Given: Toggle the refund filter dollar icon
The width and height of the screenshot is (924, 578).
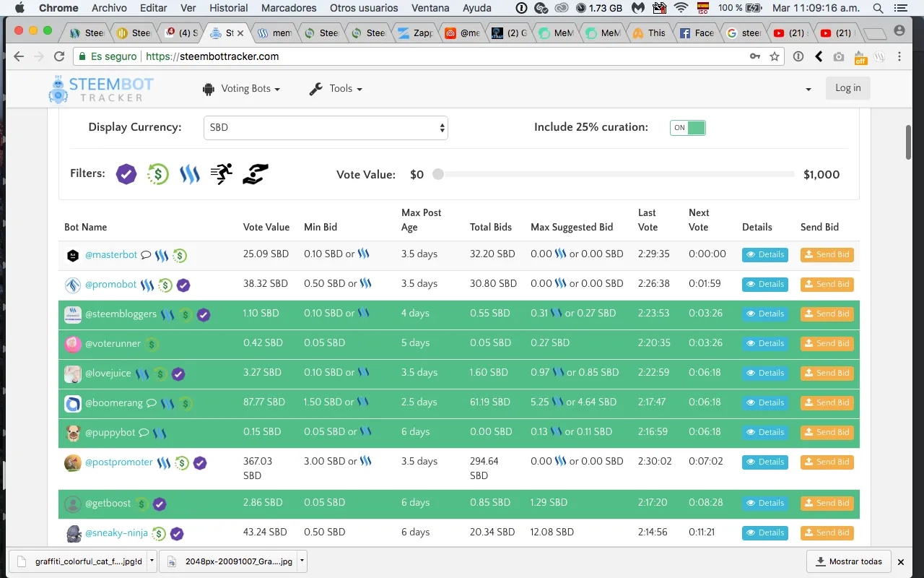Looking at the screenshot, I should click(x=158, y=174).
